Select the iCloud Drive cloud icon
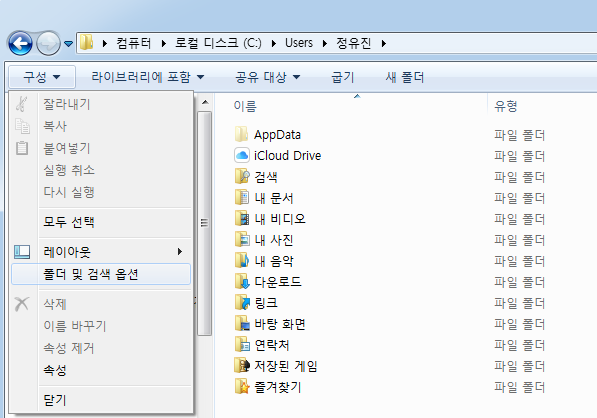597x418 pixels. tap(242, 155)
